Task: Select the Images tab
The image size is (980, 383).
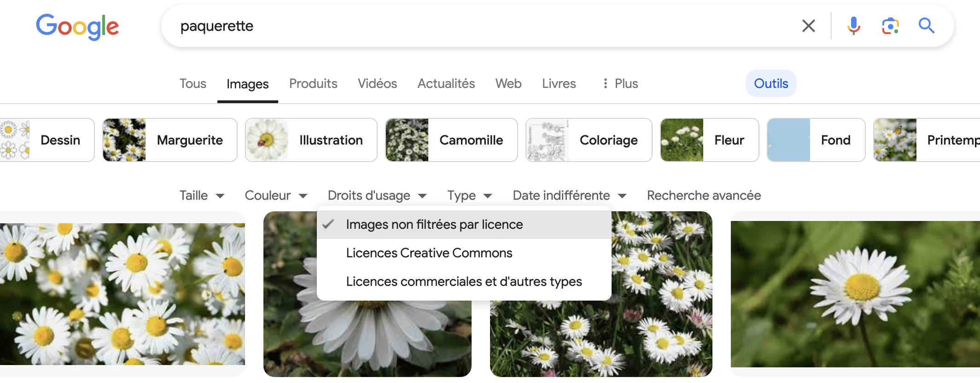Action: point(247,84)
